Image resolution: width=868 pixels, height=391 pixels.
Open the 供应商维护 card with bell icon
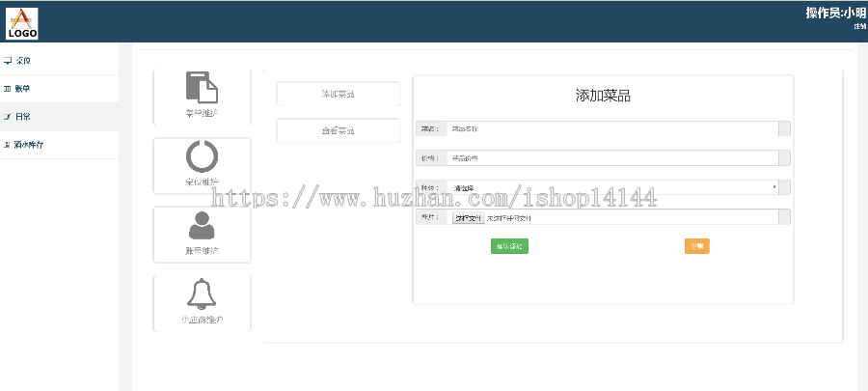pos(202,303)
